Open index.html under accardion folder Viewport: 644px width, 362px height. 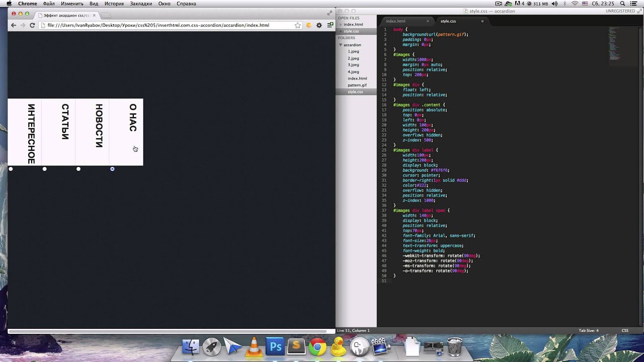click(357, 78)
